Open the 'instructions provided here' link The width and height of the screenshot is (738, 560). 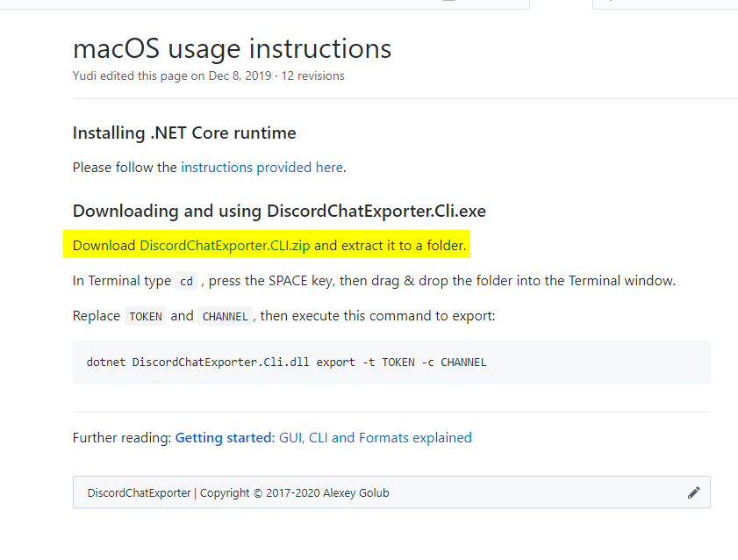point(262,168)
